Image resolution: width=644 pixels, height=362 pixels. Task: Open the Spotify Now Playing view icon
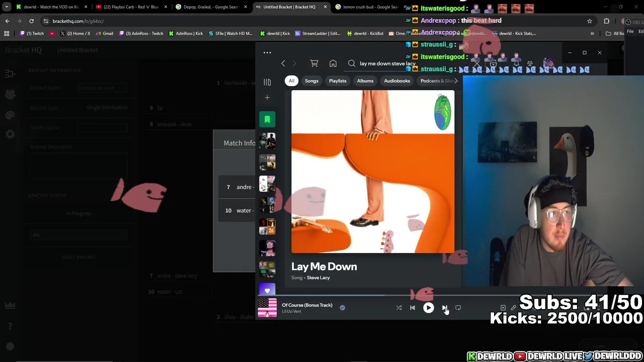click(x=503, y=308)
